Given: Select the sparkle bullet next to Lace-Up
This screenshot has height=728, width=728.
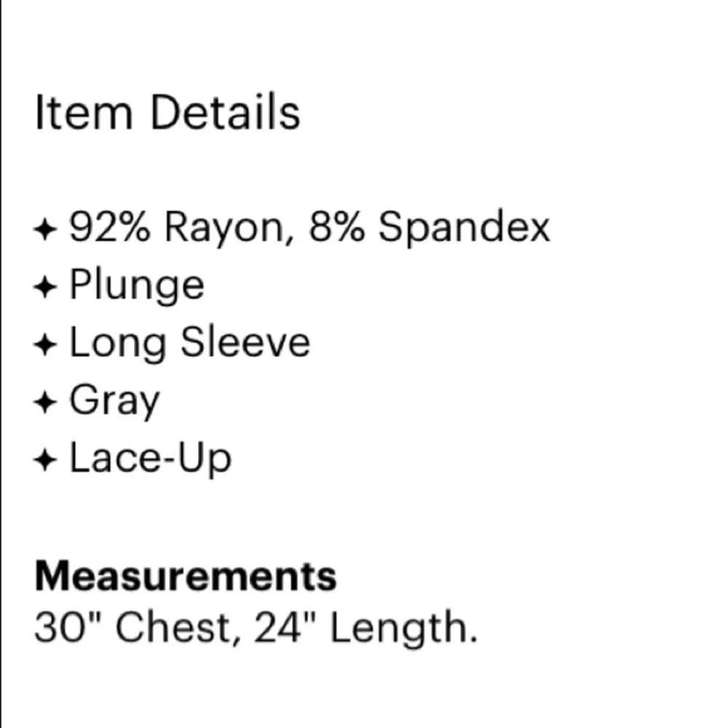Looking at the screenshot, I should click(45, 460).
